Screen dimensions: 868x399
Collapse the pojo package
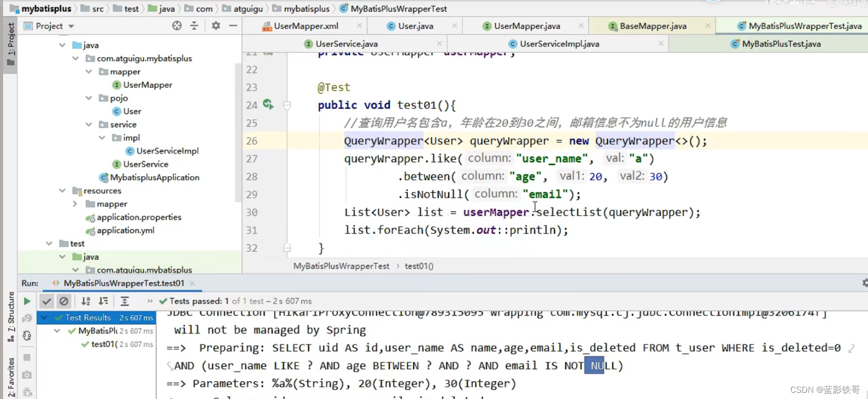click(89, 98)
